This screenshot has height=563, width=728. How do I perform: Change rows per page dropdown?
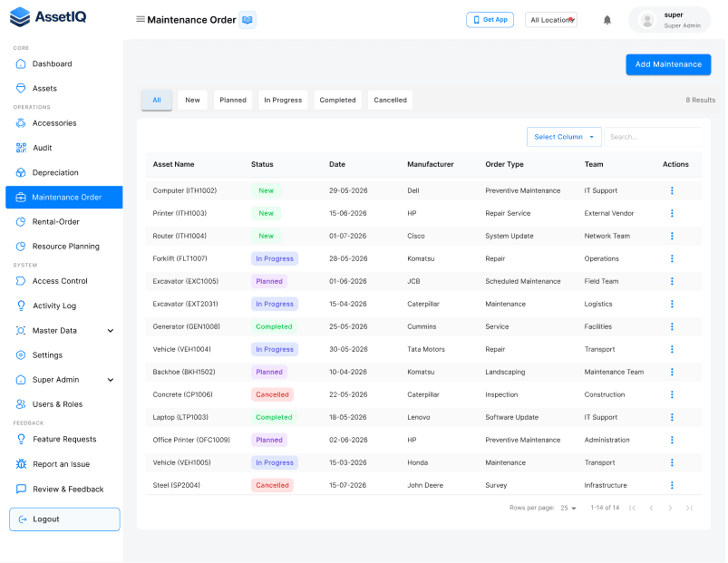point(568,508)
